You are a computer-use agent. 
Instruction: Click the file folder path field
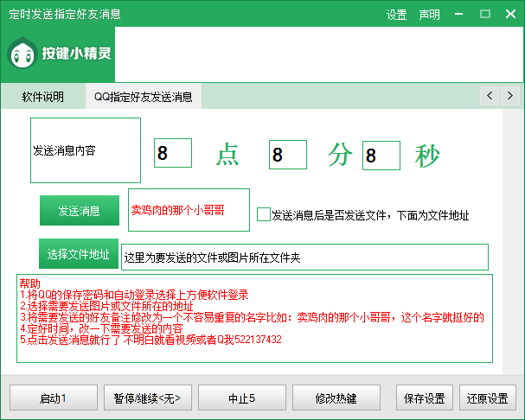pos(304,257)
